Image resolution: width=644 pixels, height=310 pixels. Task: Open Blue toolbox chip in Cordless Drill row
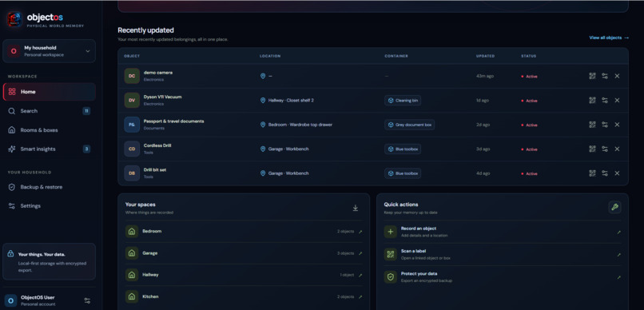tap(403, 149)
